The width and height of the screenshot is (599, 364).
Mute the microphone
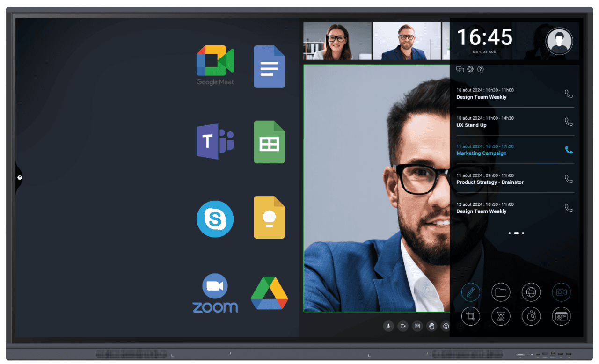click(388, 326)
